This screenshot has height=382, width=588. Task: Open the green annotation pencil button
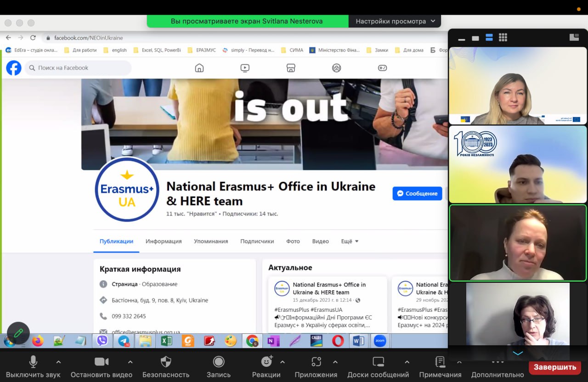click(18, 333)
